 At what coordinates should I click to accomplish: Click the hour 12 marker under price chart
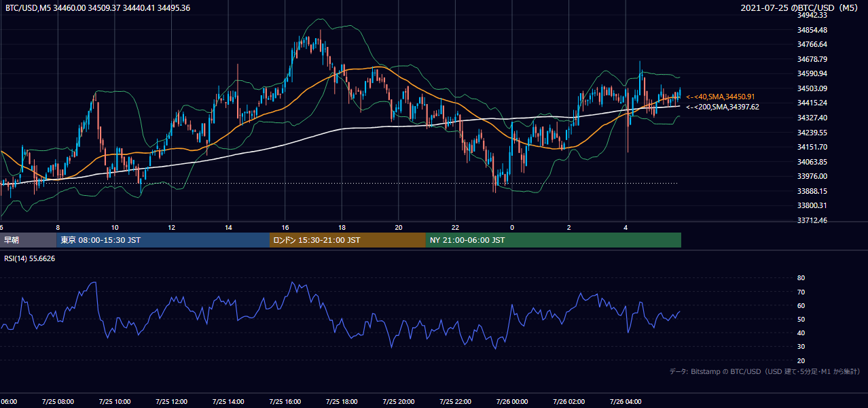coord(172,227)
